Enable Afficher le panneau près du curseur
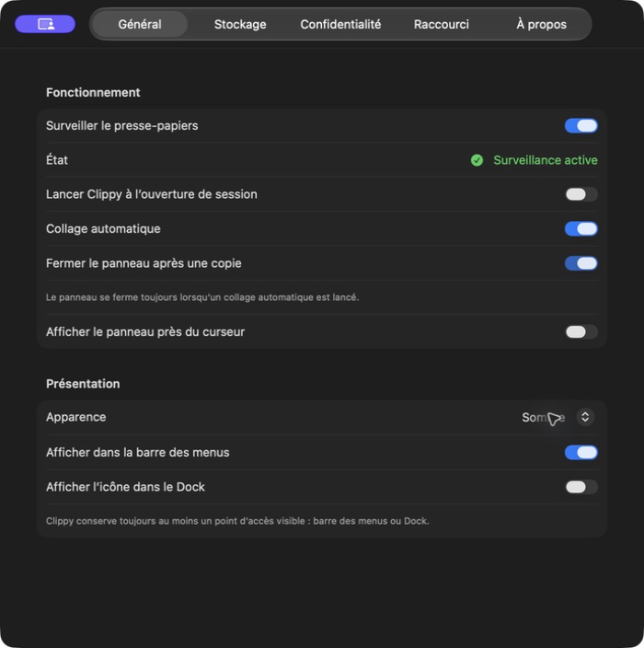 click(x=581, y=332)
